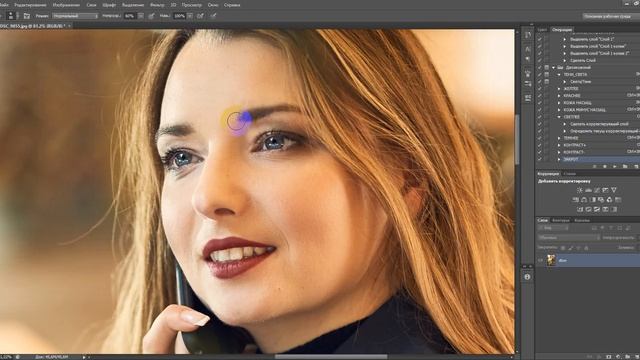Switch to the Стили tab
The image size is (640, 360).
[569, 174]
